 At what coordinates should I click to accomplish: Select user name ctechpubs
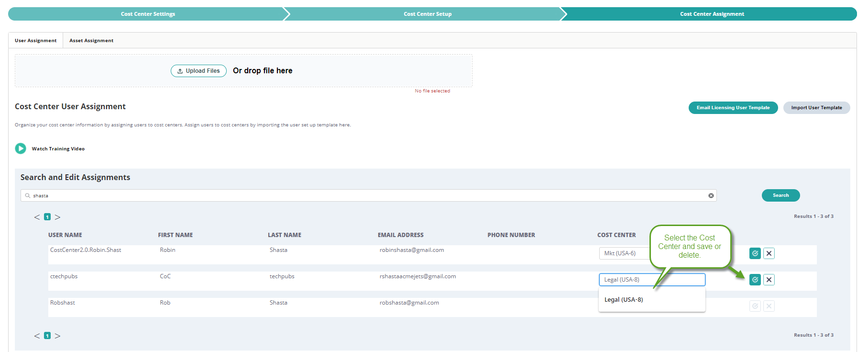click(x=64, y=276)
